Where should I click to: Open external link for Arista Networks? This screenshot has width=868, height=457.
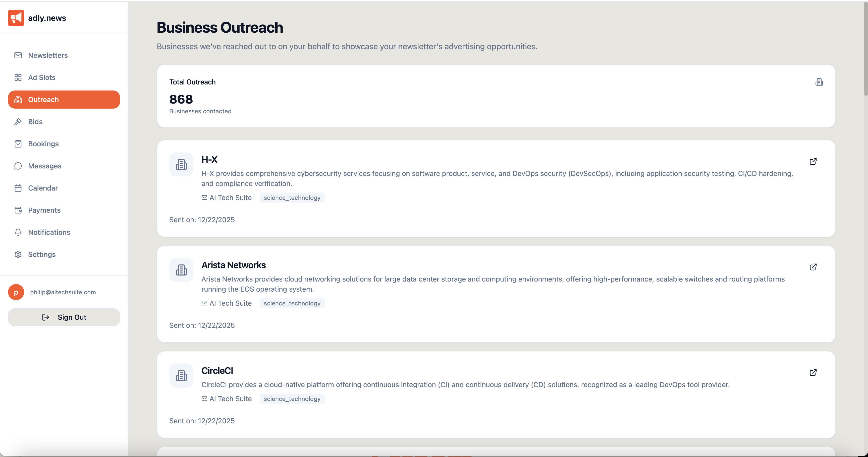(x=813, y=267)
